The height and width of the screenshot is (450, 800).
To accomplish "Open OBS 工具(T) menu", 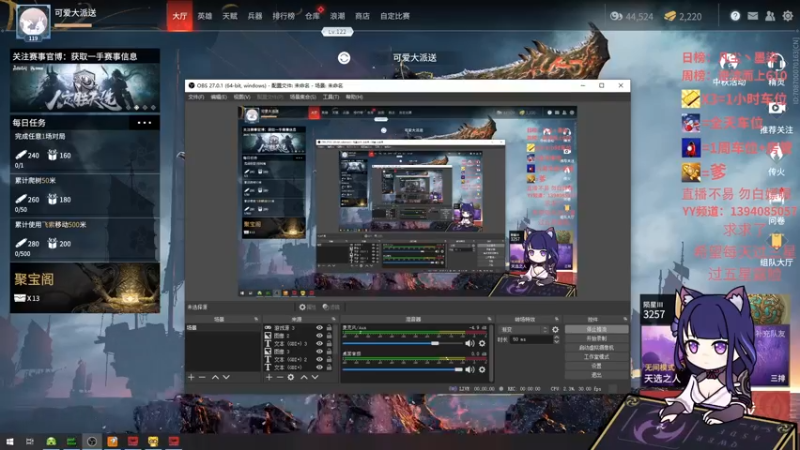I will 331,97.
